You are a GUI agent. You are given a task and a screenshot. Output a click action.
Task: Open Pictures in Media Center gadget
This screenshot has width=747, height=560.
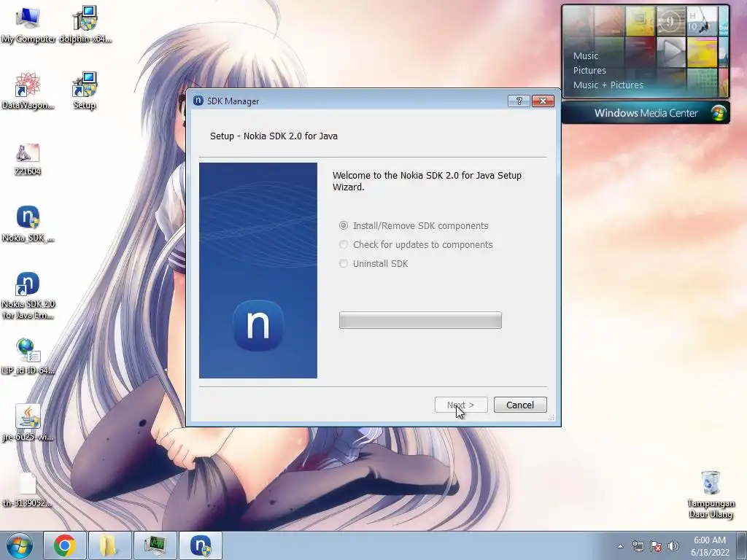(589, 71)
